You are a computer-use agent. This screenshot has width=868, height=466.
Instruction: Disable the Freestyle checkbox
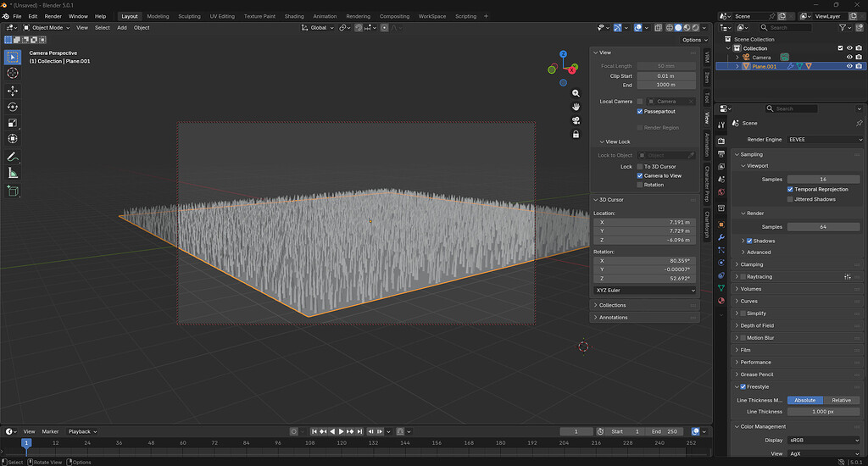point(743,387)
